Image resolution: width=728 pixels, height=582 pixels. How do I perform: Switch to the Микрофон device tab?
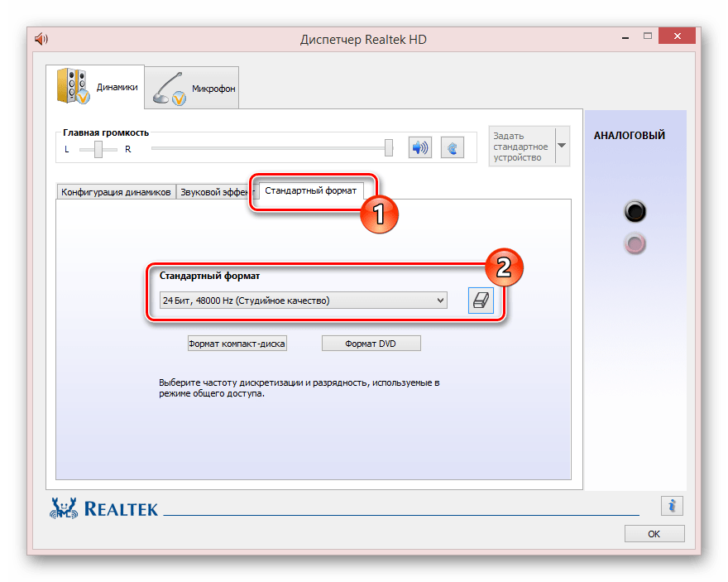[x=192, y=89]
